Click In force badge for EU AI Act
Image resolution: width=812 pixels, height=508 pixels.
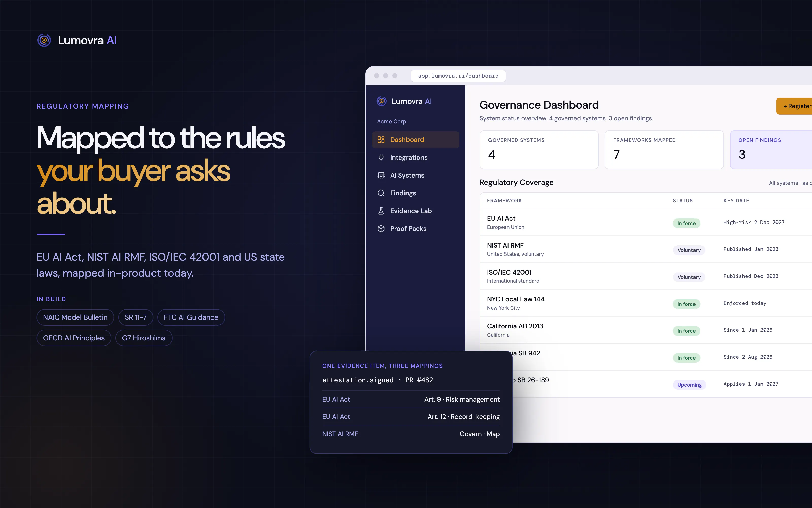[x=686, y=223]
